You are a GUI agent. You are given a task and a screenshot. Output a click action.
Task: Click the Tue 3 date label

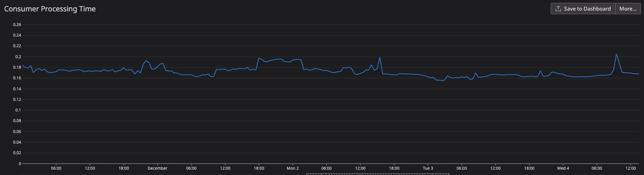(x=428, y=168)
